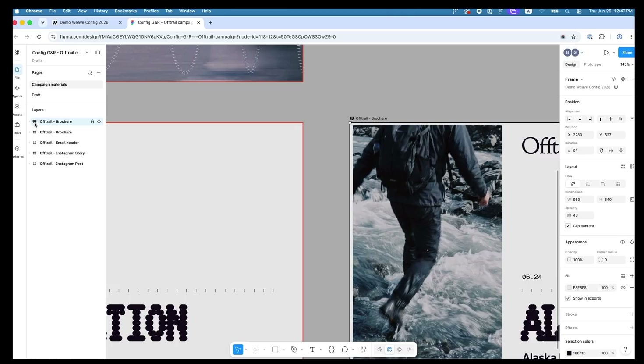
Task: Unlock the selected Offtrail - Brochure layer
Action: (x=92, y=121)
